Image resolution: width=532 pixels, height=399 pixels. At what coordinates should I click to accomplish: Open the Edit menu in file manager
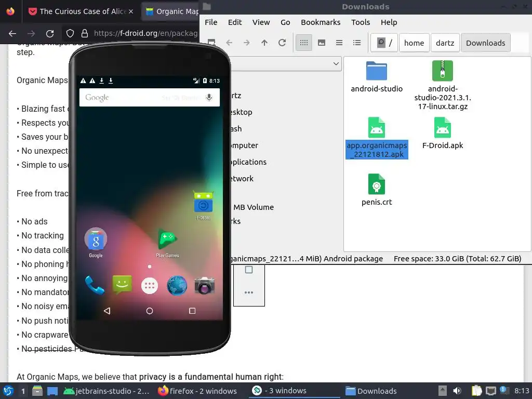235,22
